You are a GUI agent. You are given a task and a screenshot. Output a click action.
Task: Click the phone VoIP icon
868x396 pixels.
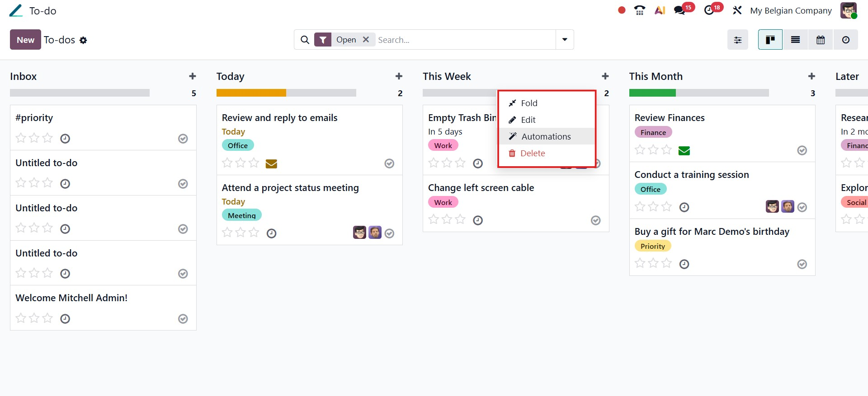click(x=640, y=10)
